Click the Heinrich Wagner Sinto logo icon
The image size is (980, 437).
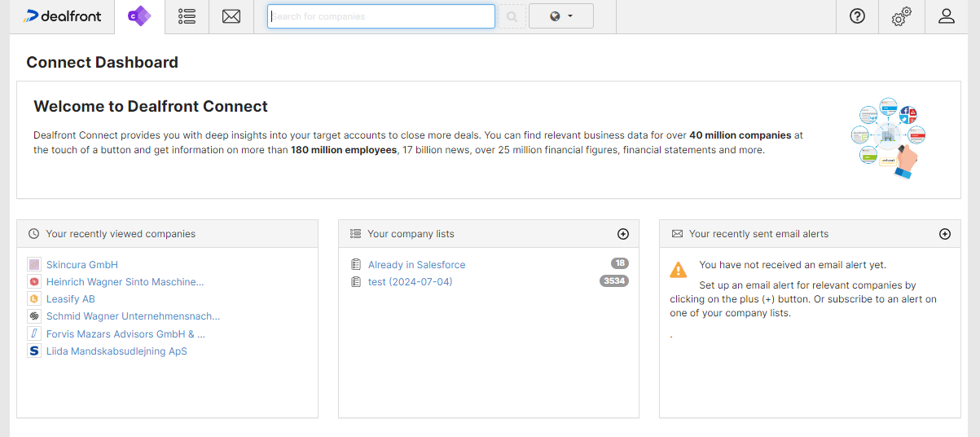[x=34, y=282]
